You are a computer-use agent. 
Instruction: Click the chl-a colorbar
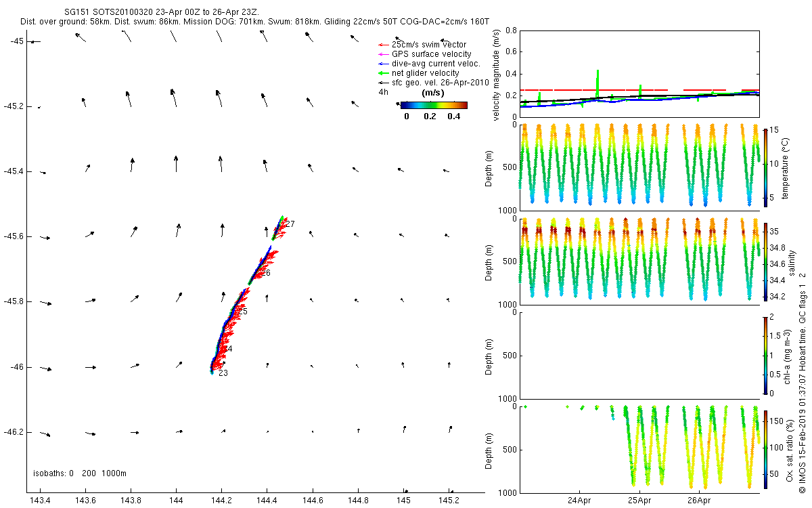pyautogui.click(x=765, y=354)
